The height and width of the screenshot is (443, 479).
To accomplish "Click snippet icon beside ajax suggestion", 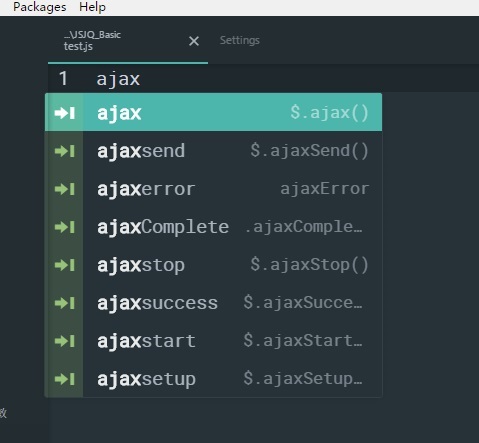I will point(64,113).
